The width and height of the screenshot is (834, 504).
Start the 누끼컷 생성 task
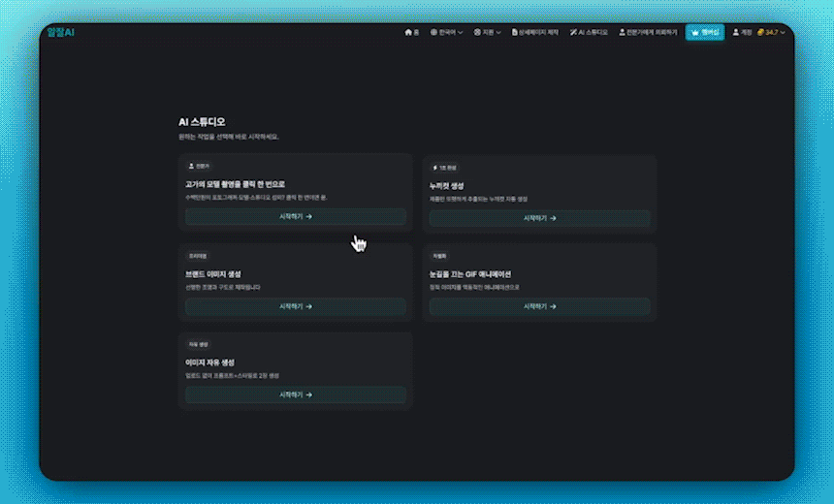click(x=539, y=218)
